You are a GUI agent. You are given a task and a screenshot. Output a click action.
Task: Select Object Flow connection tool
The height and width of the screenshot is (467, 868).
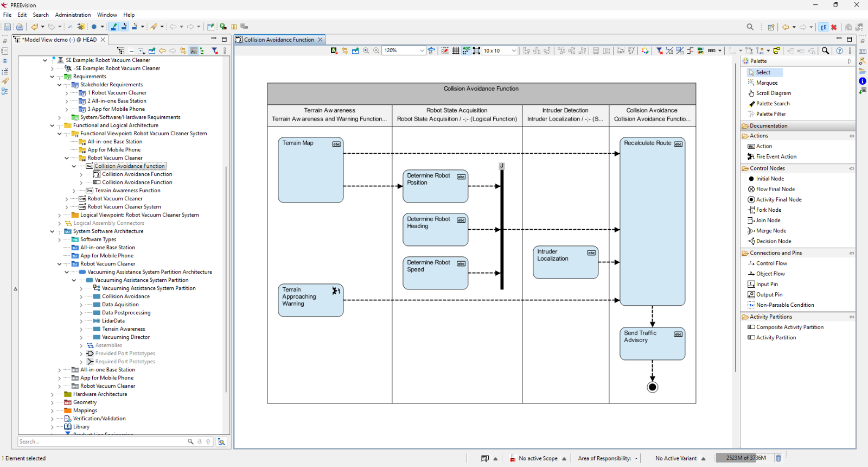[767, 274]
